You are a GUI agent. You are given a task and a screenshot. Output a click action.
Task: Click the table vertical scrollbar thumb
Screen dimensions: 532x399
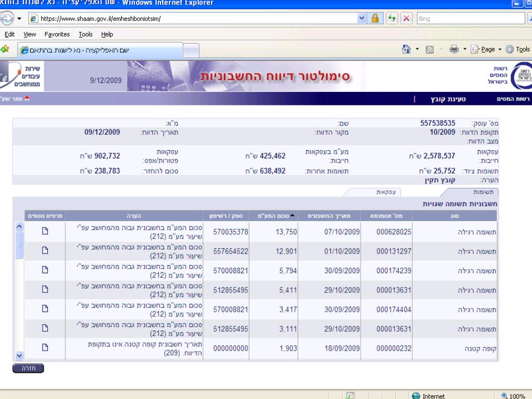click(19, 245)
